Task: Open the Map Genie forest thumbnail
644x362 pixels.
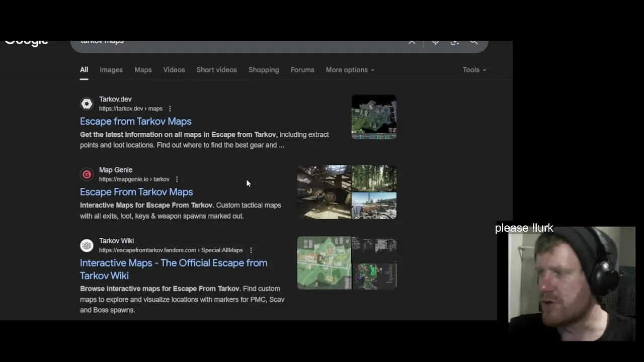Action: [374, 178]
